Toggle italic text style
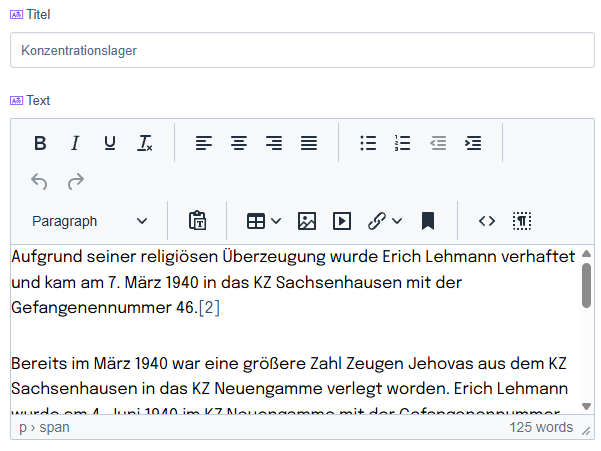 (75, 143)
